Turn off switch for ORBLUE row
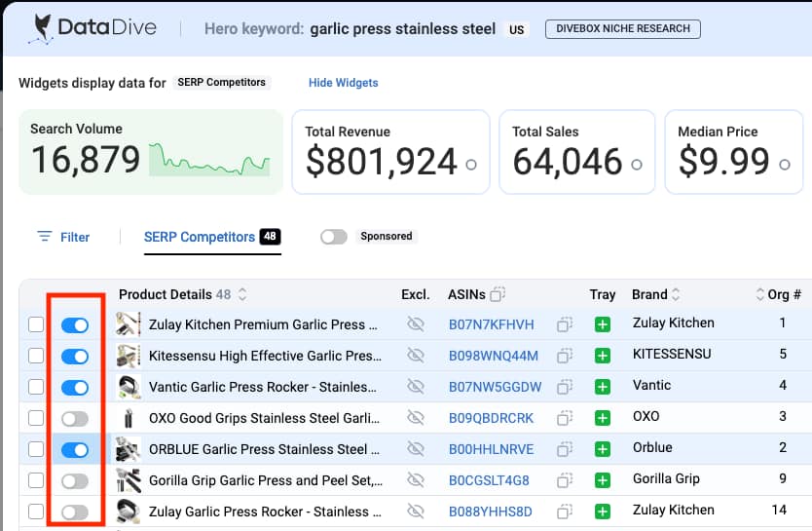The width and height of the screenshot is (812, 531). coord(75,450)
